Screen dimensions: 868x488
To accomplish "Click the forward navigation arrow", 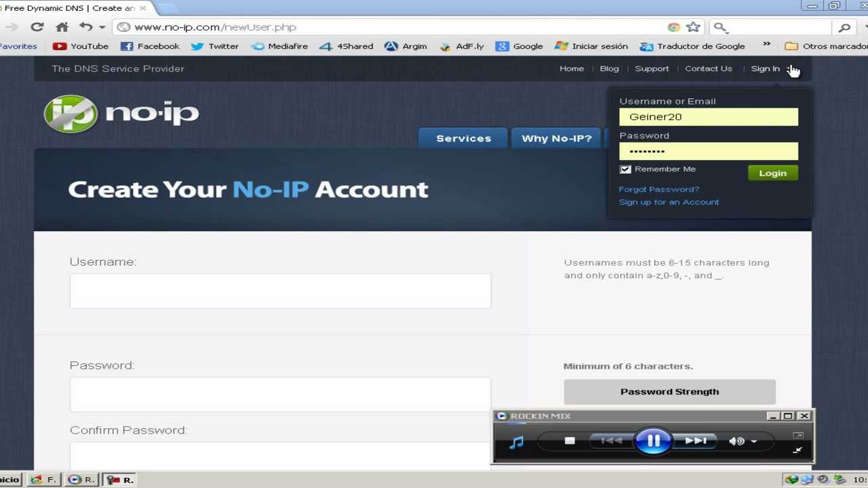I will click(12, 27).
